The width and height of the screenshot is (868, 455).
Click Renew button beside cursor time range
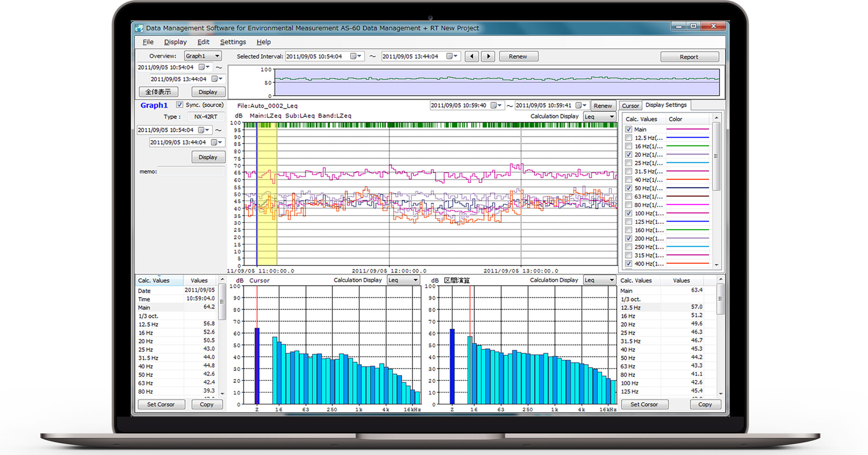click(x=603, y=106)
